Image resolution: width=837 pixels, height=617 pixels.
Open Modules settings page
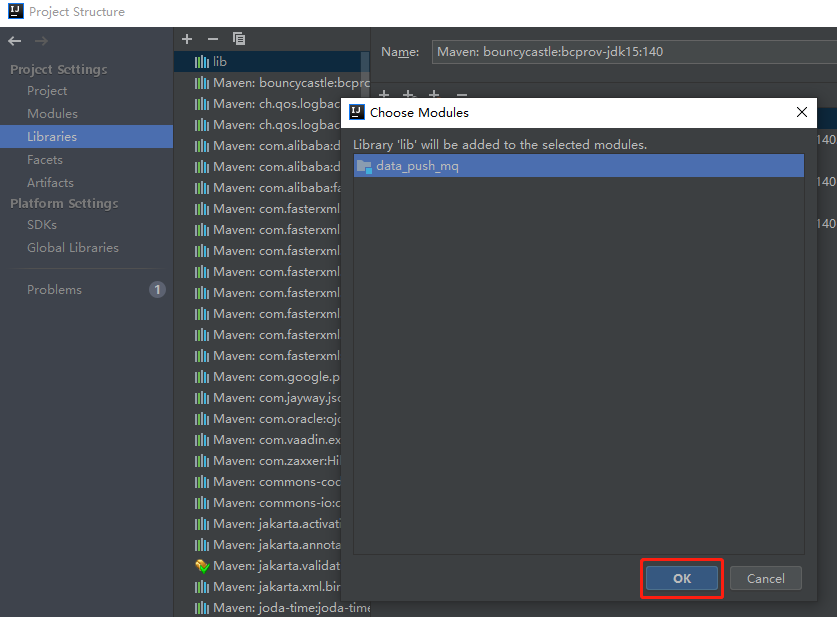pos(52,114)
